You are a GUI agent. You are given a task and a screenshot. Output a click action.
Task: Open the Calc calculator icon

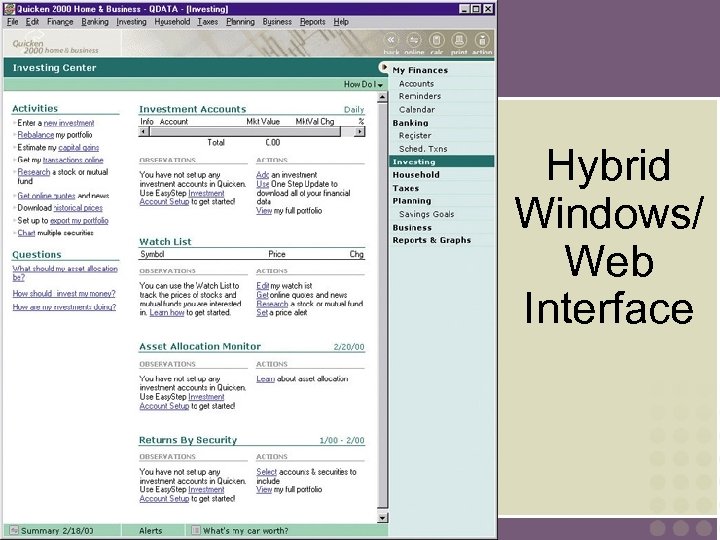436,40
